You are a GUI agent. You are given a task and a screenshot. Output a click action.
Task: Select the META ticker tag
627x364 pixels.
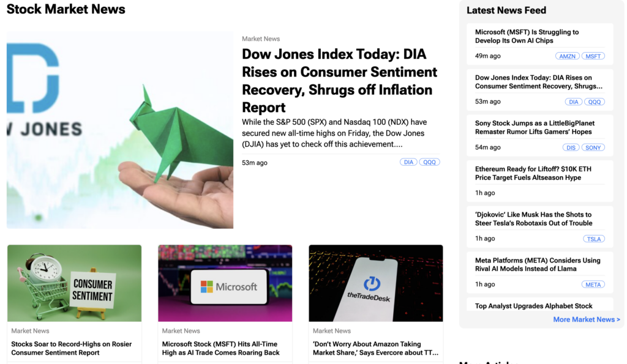(593, 285)
